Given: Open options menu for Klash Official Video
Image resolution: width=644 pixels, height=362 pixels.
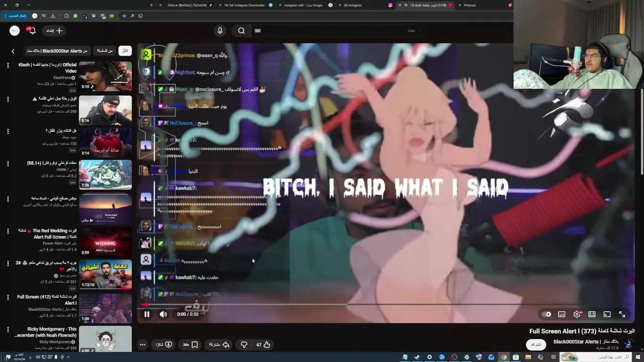Looking at the screenshot, I should [8, 66].
